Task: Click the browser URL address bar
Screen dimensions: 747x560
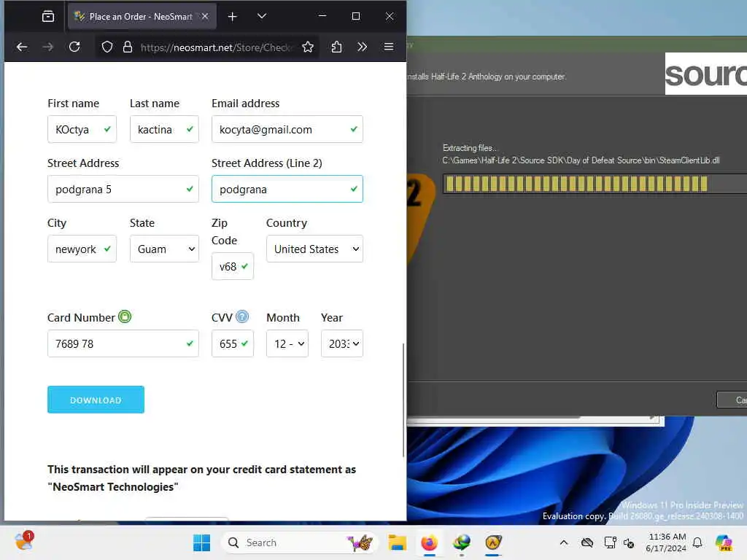Action: click(x=214, y=47)
